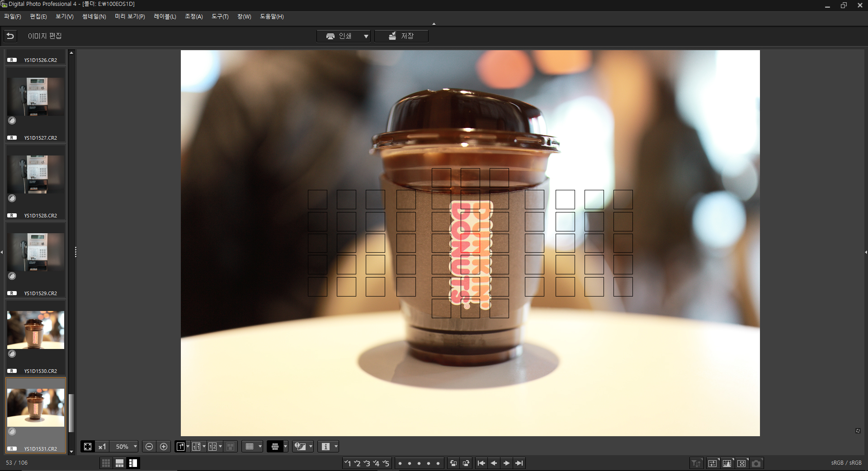Click the filmstrip vertical scrollbar thumb
The height and width of the screenshot is (471, 868).
(71, 413)
